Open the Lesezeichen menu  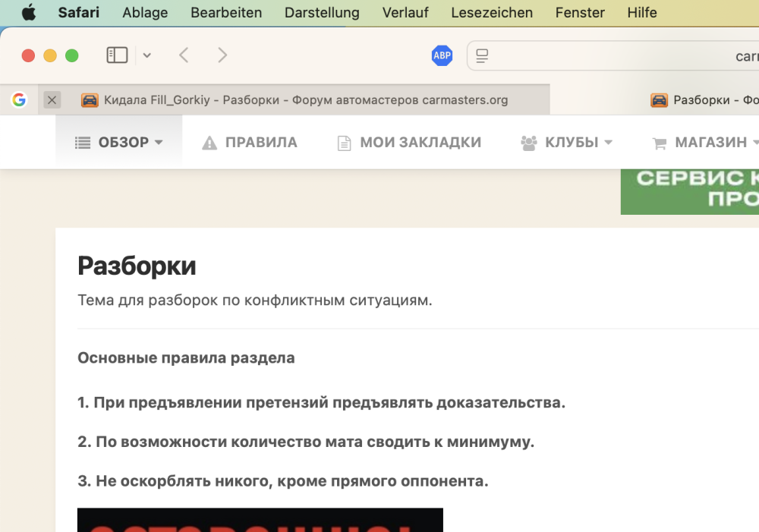point(492,12)
